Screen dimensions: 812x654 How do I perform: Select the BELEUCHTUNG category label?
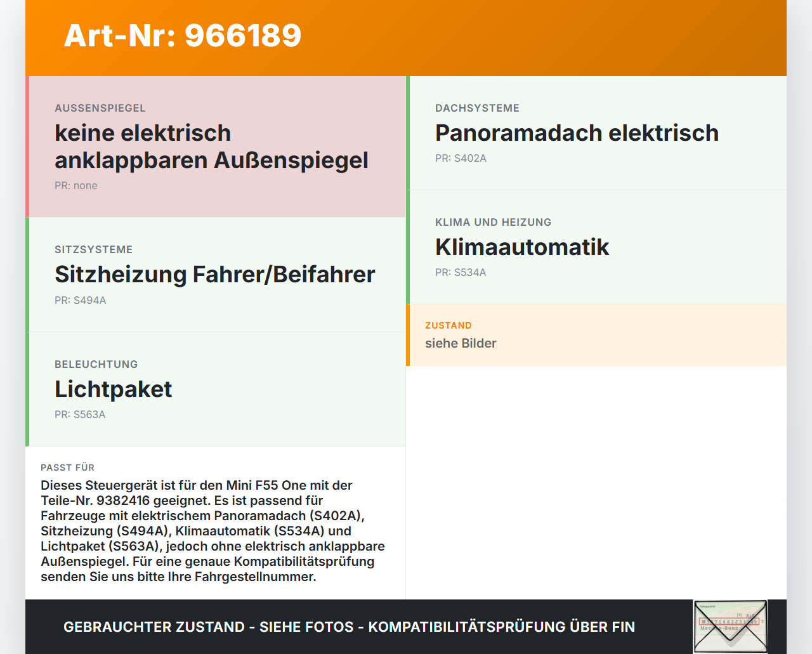click(x=96, y=364)
